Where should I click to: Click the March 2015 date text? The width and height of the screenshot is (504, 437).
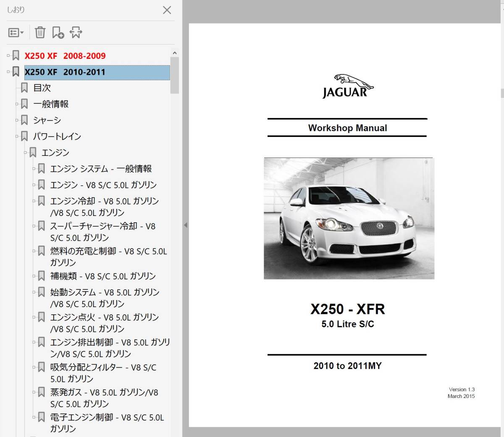(461, 396)
